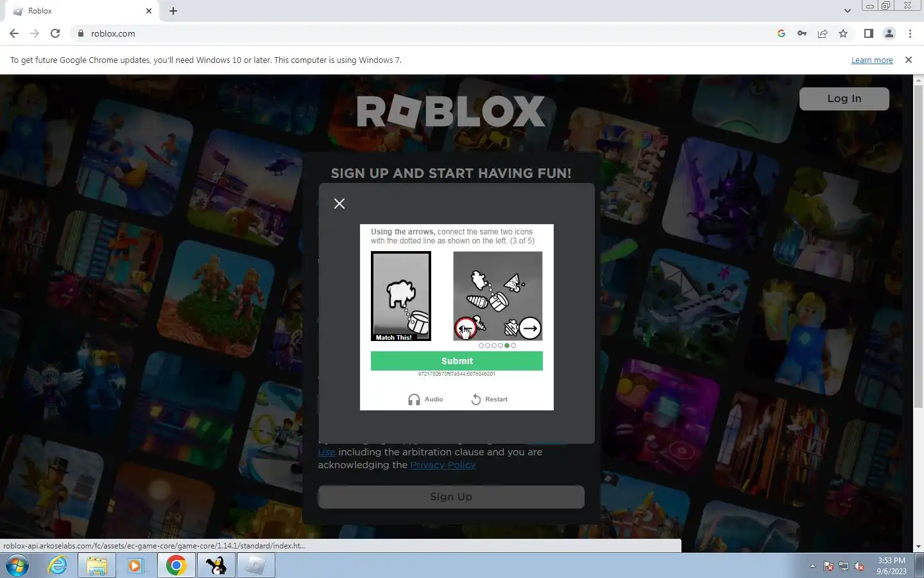The height and width of the screenshot is (578, 924).
Task: Close the captcha dialog with the X
Action: tap(339, 204)
